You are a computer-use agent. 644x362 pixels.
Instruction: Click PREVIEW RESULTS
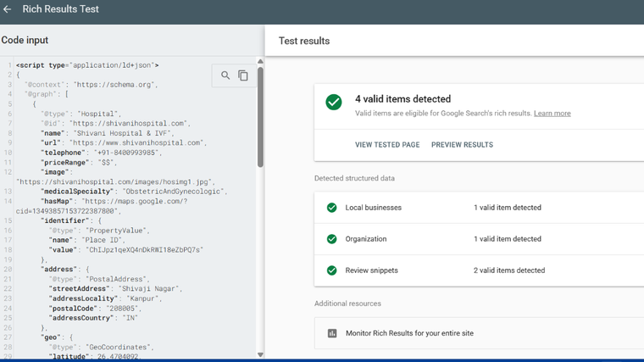pyautogui.click(x=462, y=145)
